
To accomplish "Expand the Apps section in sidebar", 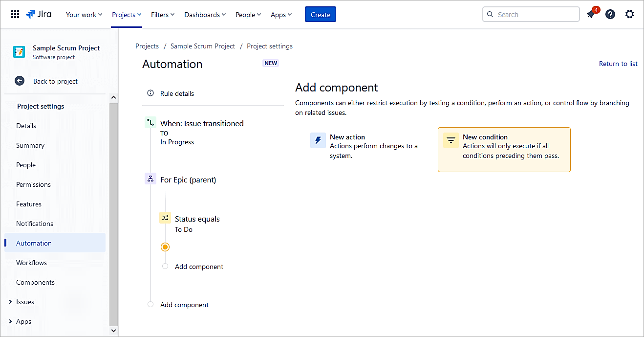I will click(x=11, y=321).
